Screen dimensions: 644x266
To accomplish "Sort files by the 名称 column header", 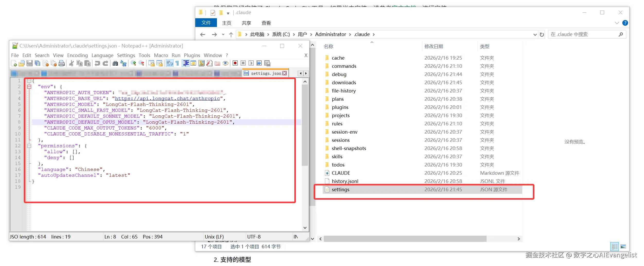I will point(329,46).
